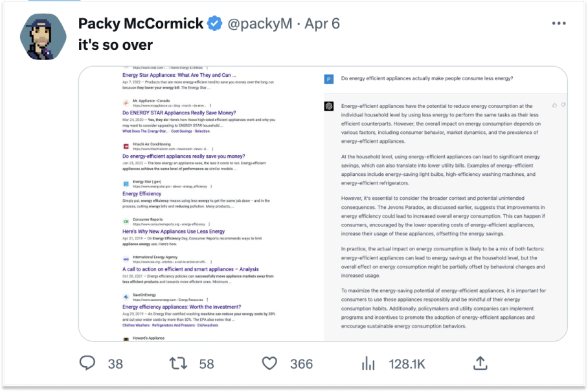Open Packy McCormick's profile avatar

(45, 35)
